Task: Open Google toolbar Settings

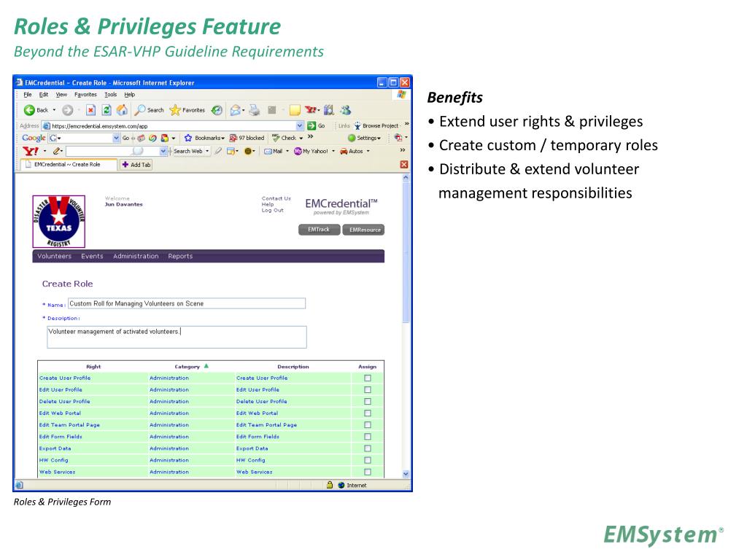Action: click(365, 138)
